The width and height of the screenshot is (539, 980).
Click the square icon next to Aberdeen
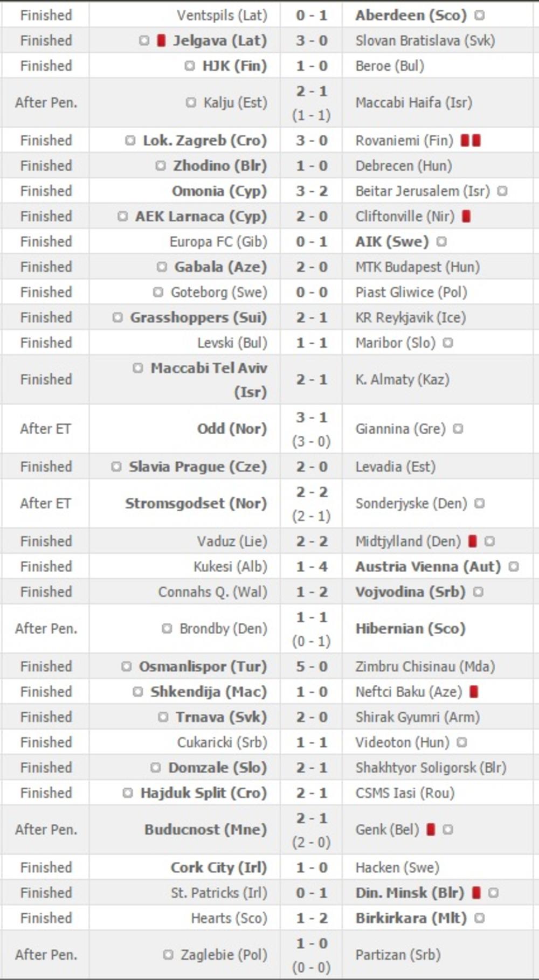[x=479, y=15]
